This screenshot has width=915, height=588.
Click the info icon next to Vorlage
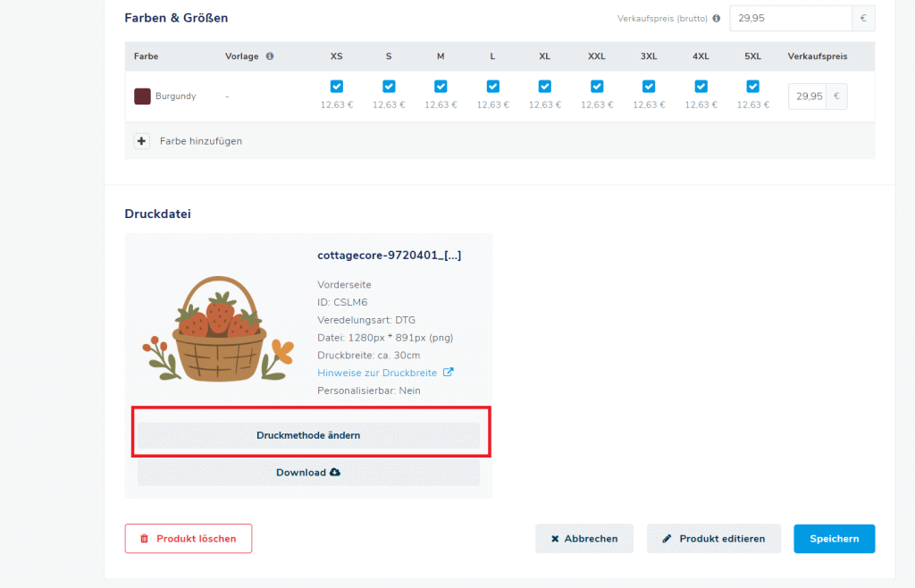270,56
